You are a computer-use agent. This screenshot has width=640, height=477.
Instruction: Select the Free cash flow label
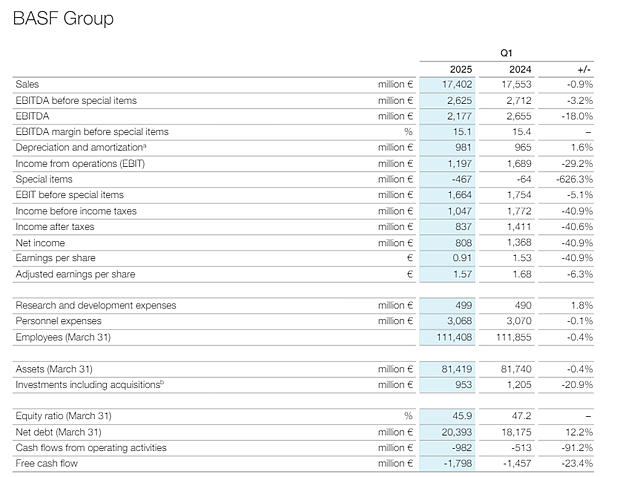pos(47,463)
